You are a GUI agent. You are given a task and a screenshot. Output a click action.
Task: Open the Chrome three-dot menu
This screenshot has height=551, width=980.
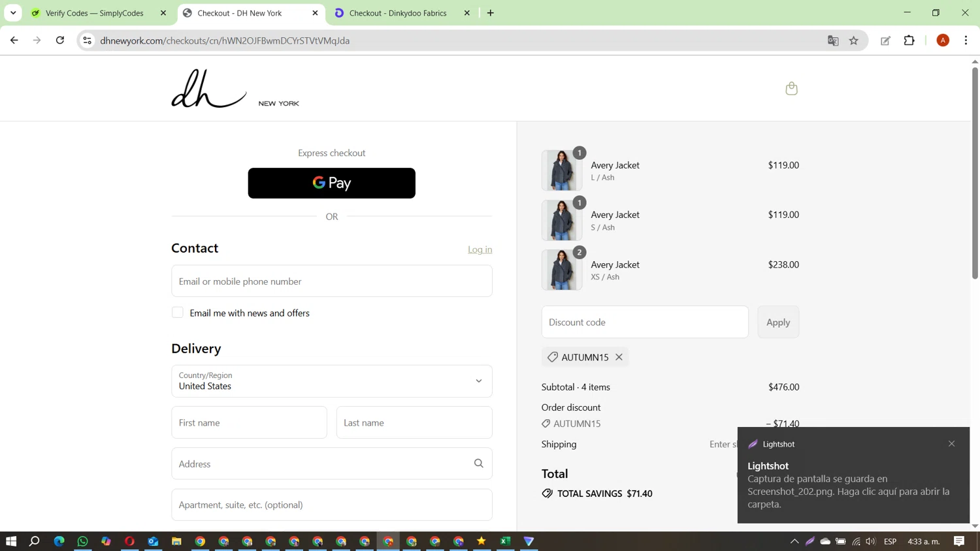click(966, 40)
